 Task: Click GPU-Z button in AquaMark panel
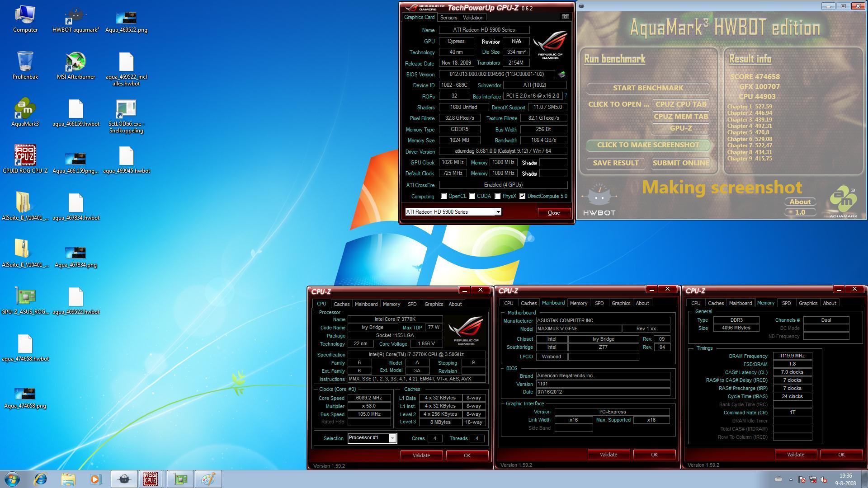(681, 128)
